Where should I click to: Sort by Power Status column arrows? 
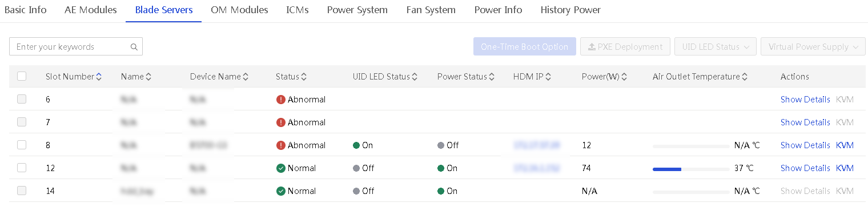[x=492, y=77]
